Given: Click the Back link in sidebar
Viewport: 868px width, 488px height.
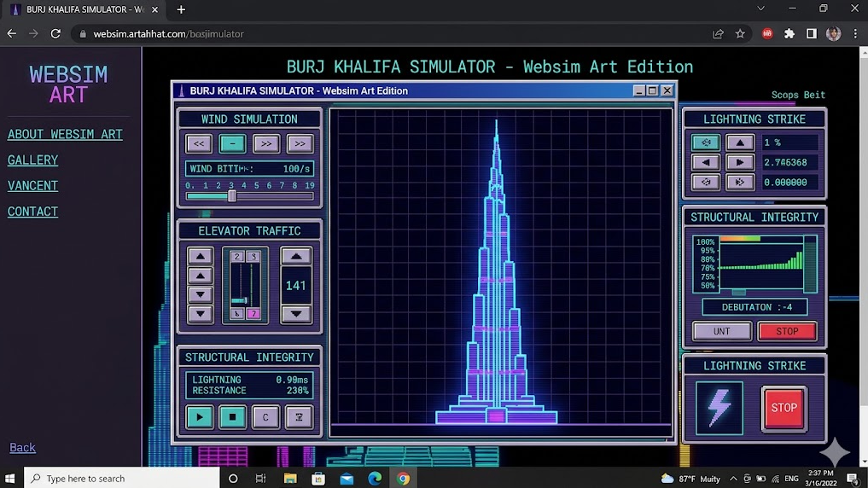Looking at the screenshot, I should tap(22, 448).
